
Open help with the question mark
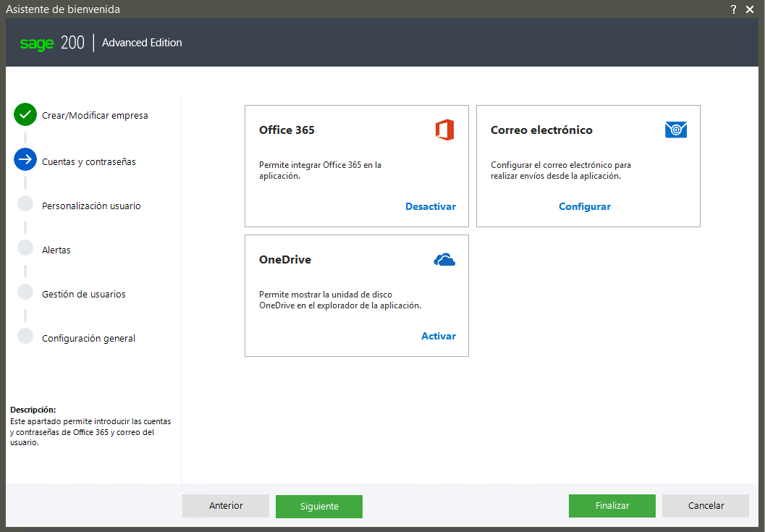pyautogui.click(x=733, y=9)
